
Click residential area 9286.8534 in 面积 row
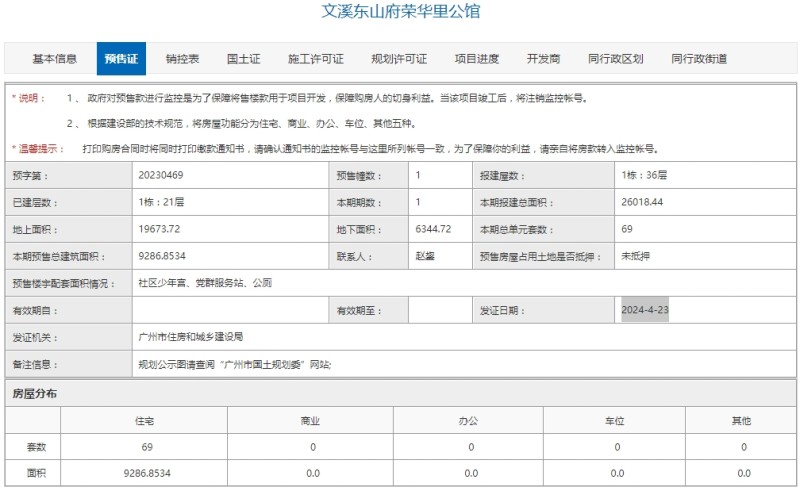pyautogui.click(x=147, y=473)
